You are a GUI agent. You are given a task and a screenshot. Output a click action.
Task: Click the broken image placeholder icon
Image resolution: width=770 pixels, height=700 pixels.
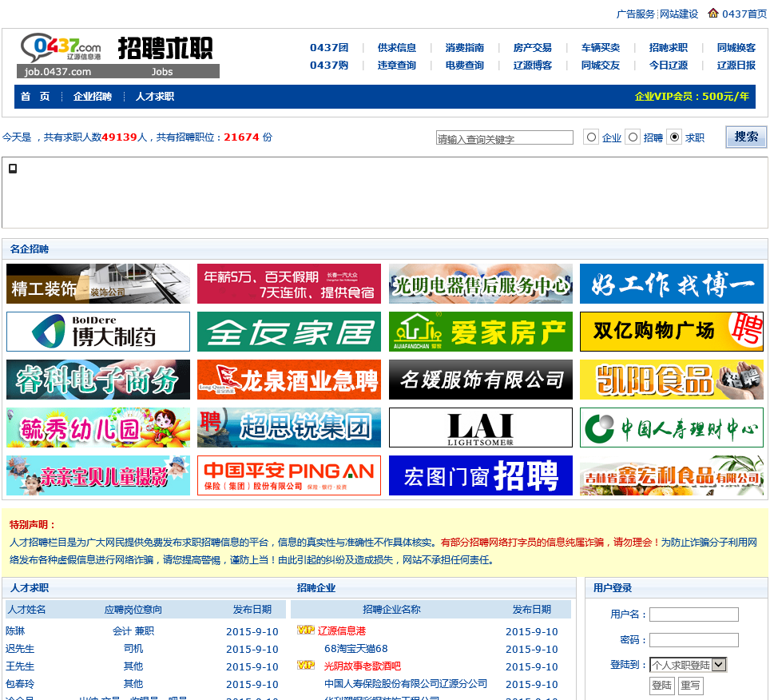point(13,169)
